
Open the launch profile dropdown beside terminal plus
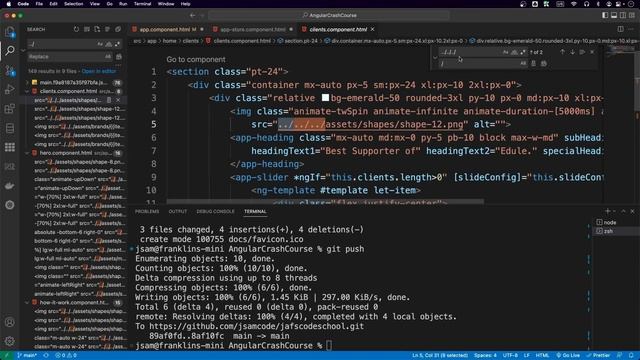[x=614, y=211]
